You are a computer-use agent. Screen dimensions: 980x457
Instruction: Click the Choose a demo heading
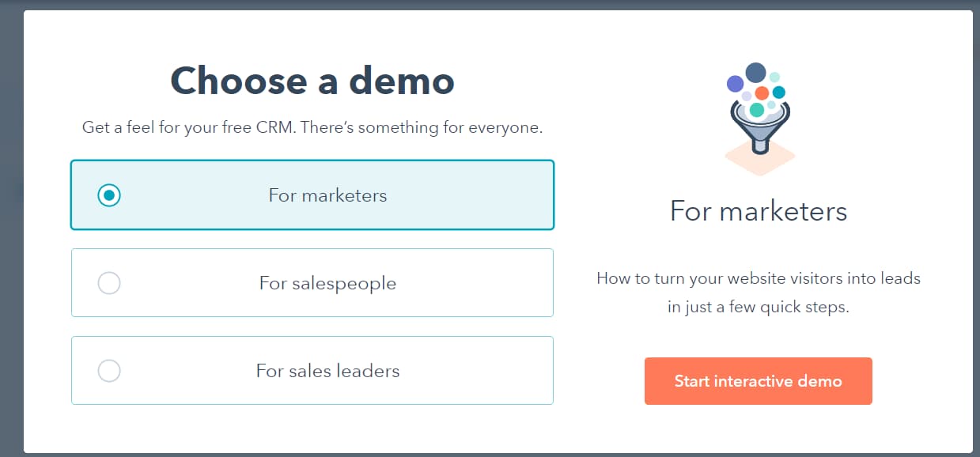(x=312, y=81)
